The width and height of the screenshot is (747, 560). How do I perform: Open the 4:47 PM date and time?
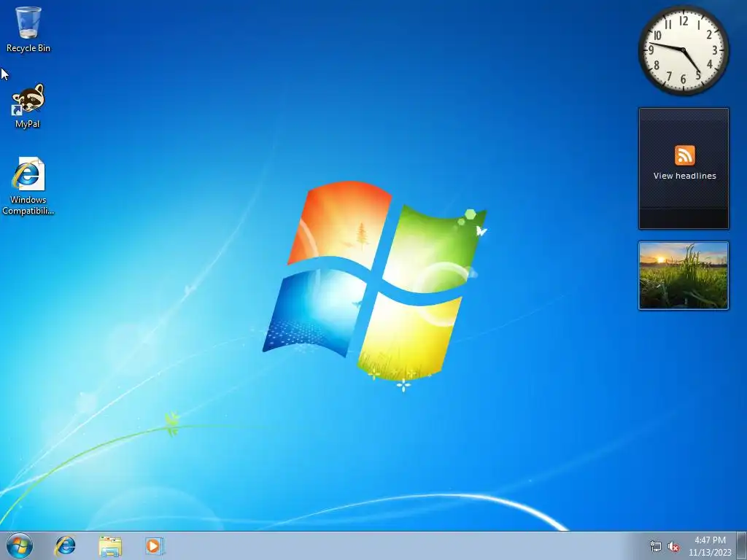(710, 546)
